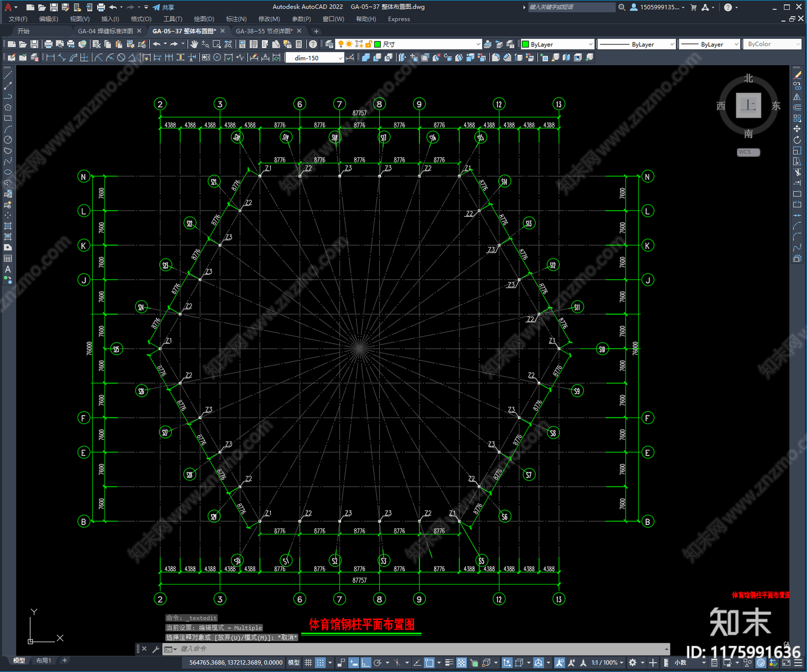
Task: Select the Multiline Text tool
Action: coord(8,269)
